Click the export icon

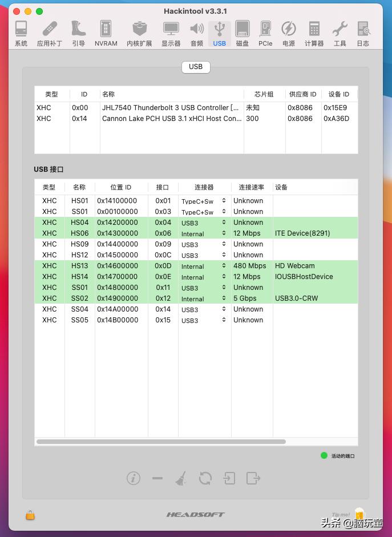pos(253,478)
